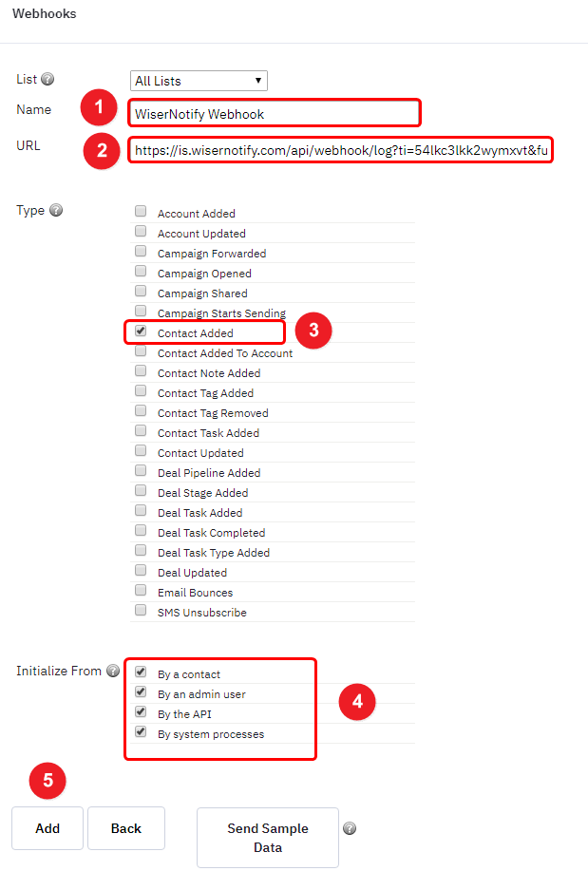Check the SMS Unsubscribe checkbox
The width and height of the screenshot is (588, 871).
(x=141, y=611)
